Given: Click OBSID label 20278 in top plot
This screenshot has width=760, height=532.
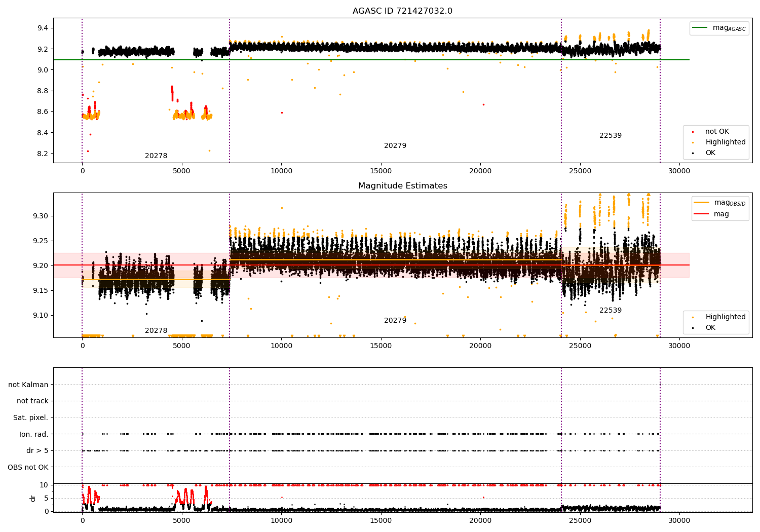Looking at the screenshot, I should tap(156, 156).
